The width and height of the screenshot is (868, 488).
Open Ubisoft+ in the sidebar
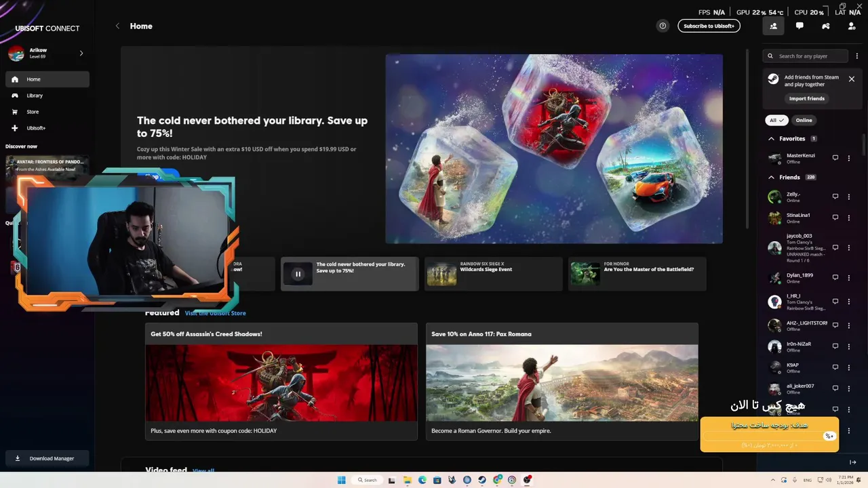click(x=47, y=128)
